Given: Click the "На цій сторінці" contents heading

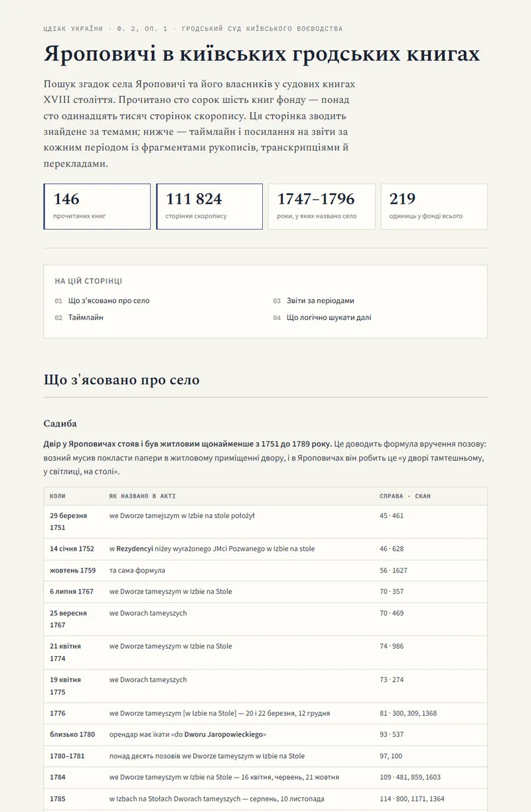Looking at the screenshot, I should click(x=88, y=281).
